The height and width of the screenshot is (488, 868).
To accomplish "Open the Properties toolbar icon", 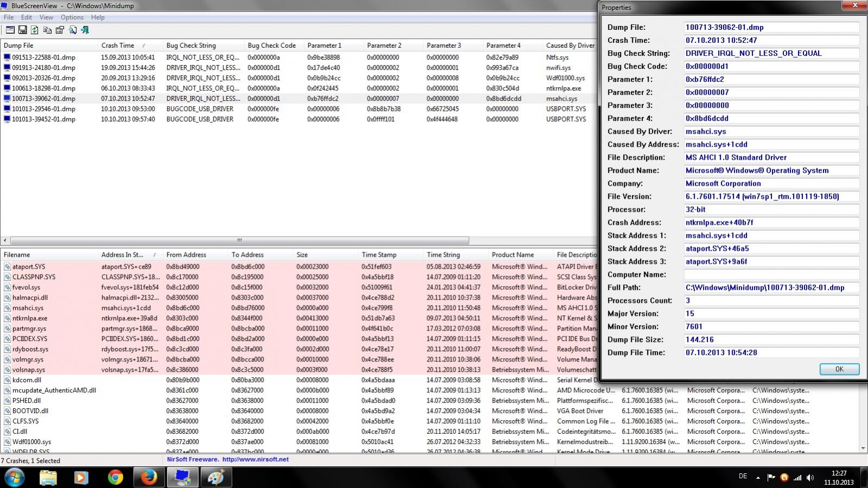I will (60, 30).
